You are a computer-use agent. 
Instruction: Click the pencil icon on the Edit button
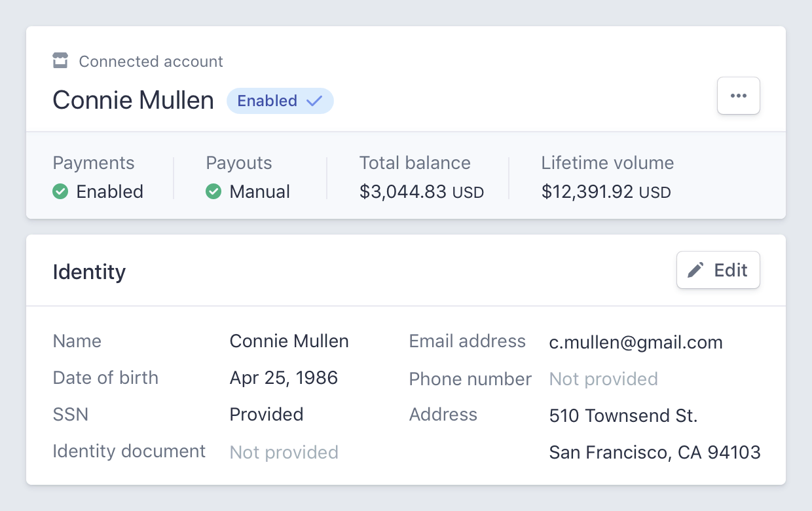point(696,270)
